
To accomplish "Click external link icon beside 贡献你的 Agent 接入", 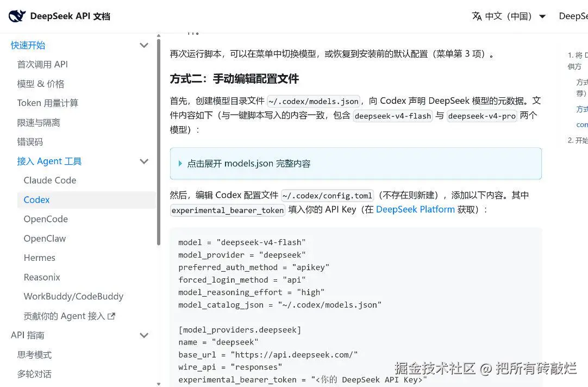I will [111, 316].
